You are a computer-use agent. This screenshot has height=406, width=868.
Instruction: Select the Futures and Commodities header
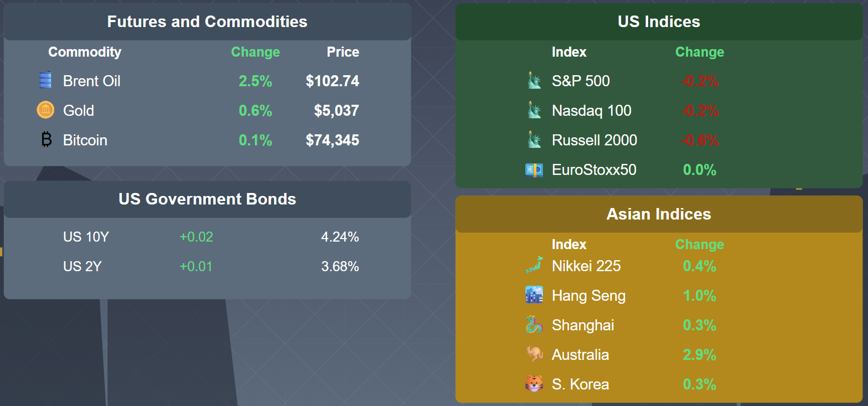pos(207,22)
